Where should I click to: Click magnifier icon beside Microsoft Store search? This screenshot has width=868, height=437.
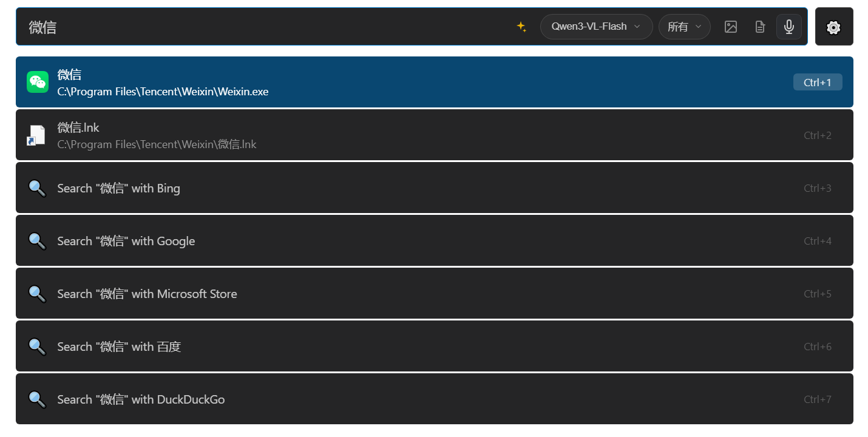[x=37, y=294]
